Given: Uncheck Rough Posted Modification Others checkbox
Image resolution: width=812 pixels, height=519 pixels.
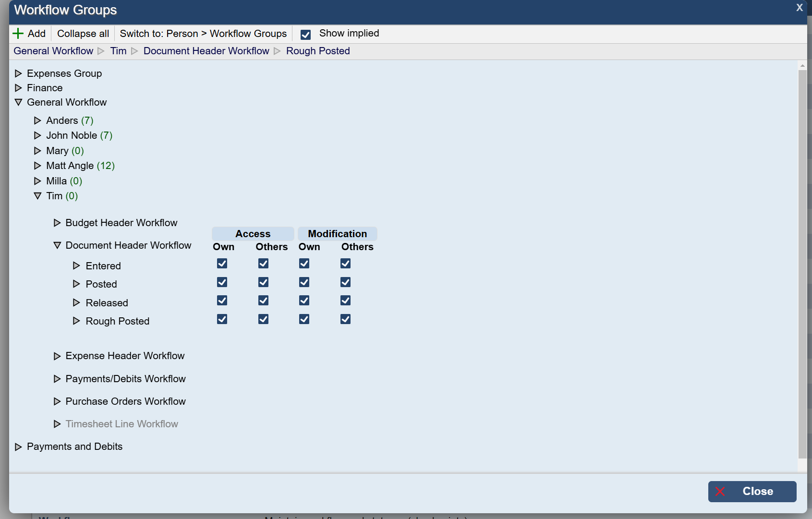Looking at the screenshot, I should pos(345,319).
